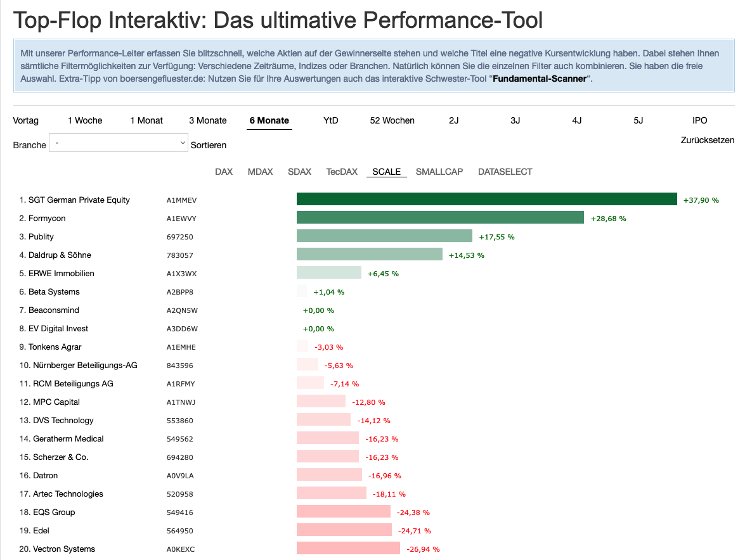This screenshot has width=745, height=560.
Task: Filter by the MDAX index
Action: point(261,172)
